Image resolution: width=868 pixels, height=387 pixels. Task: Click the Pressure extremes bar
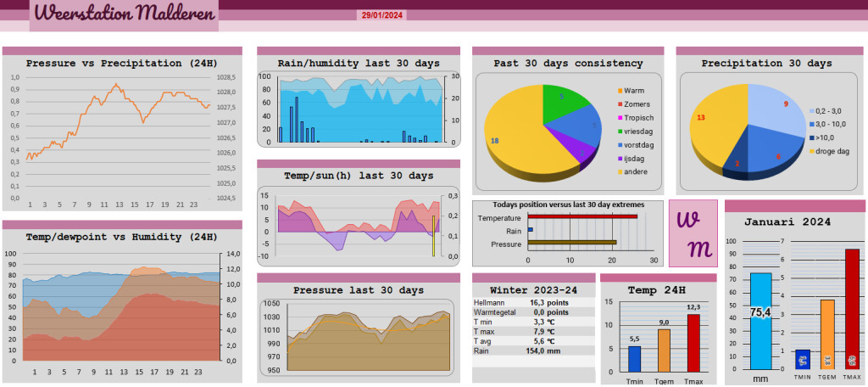(x=572, y=242)
